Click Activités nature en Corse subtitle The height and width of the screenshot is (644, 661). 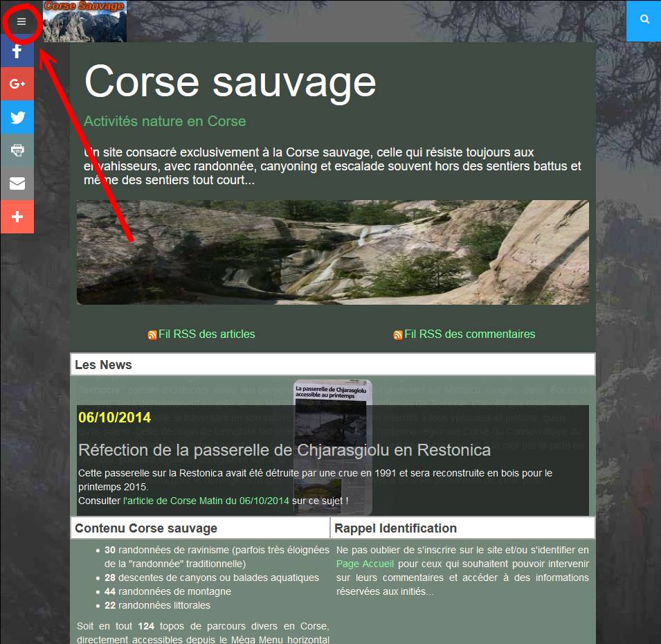click(x=165, y=121)
